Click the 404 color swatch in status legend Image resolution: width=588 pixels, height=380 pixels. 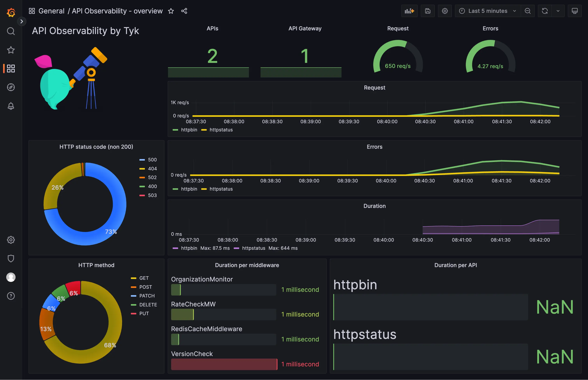click(142, 169)
